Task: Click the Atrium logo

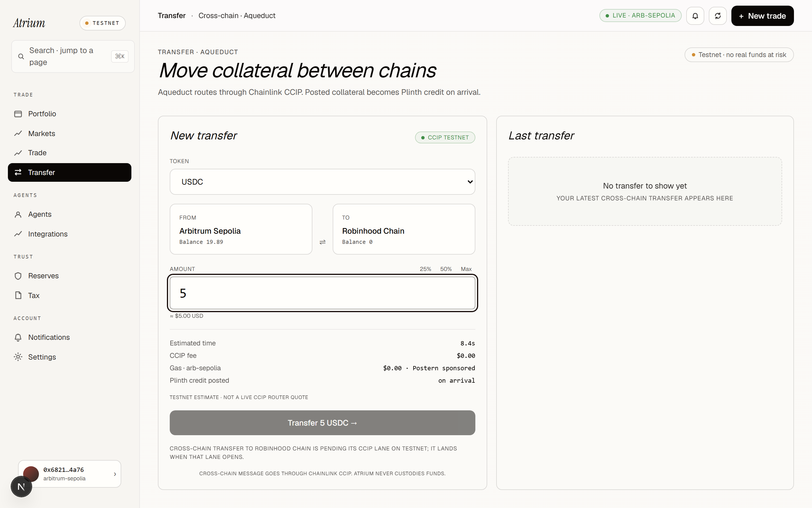Action: [x=29, y=23]
